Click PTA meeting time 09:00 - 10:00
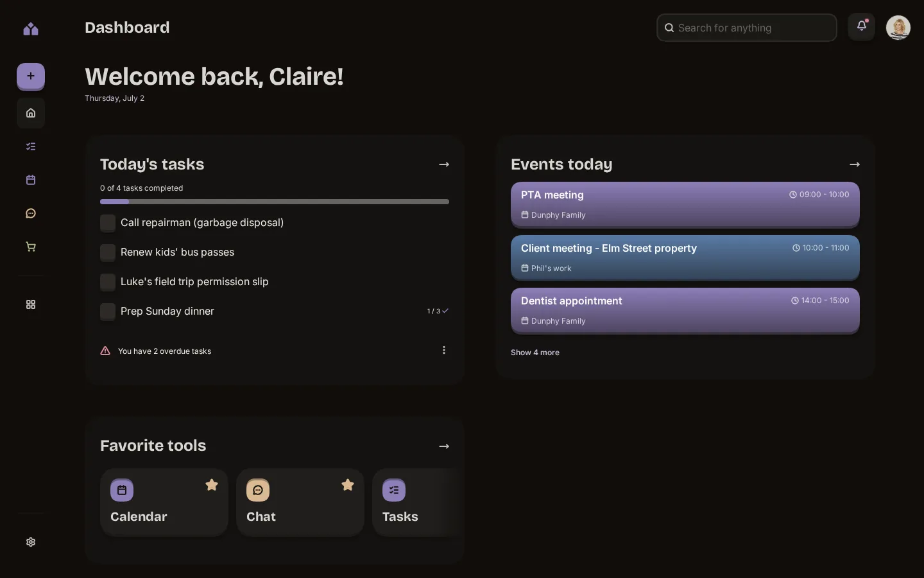924x578 pixels. [x=819, y=195]
